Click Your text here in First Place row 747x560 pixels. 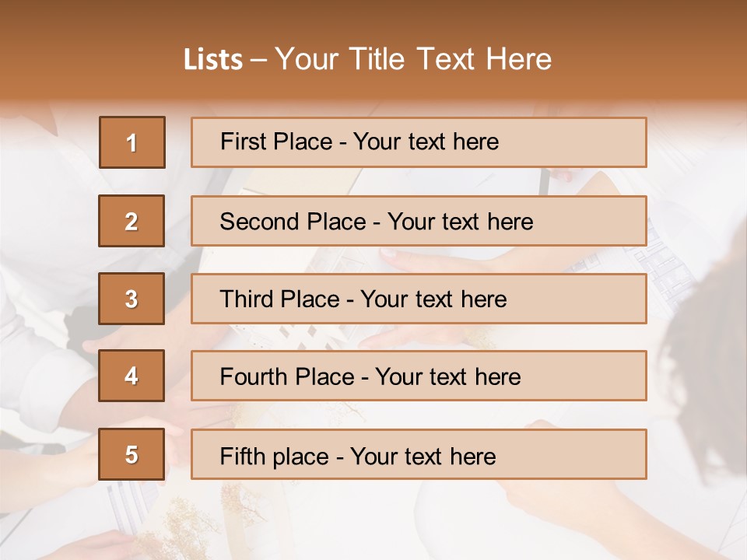tap(426, 142)
